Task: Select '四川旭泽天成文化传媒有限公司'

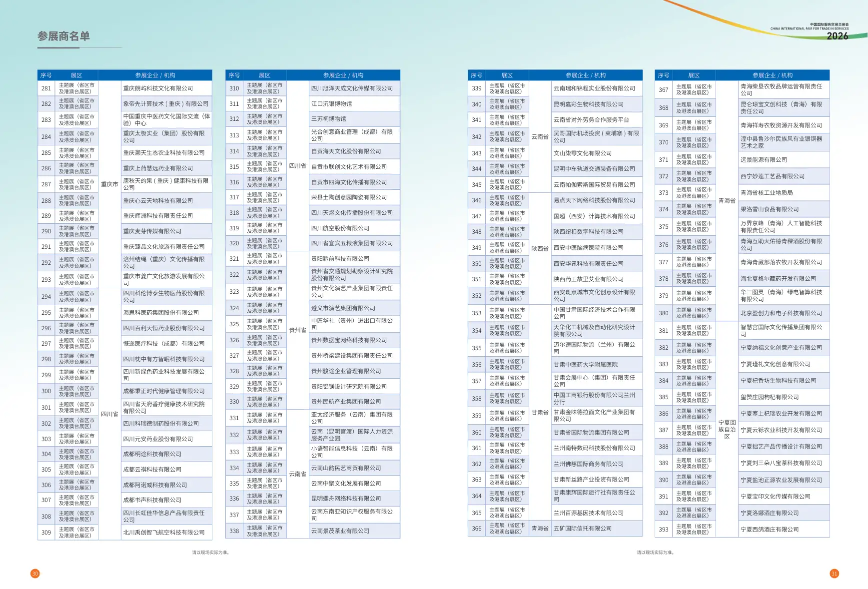Action: [352, 88]
